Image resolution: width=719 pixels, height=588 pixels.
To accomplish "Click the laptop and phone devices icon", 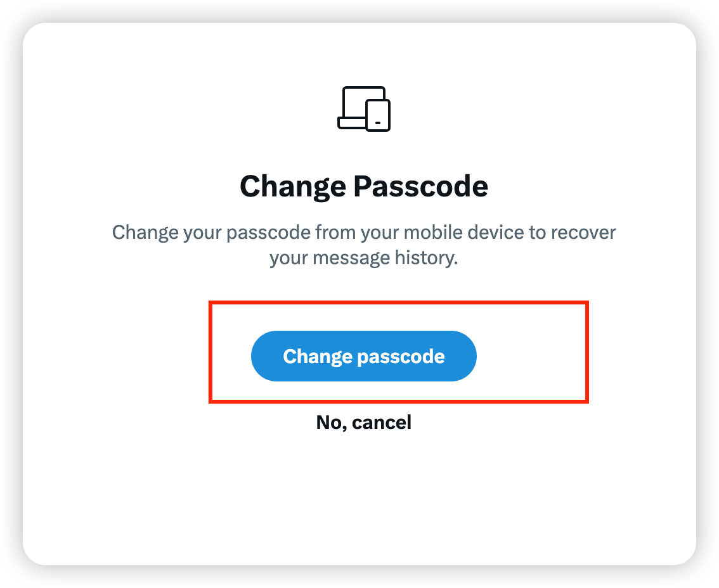I will 363,109.
